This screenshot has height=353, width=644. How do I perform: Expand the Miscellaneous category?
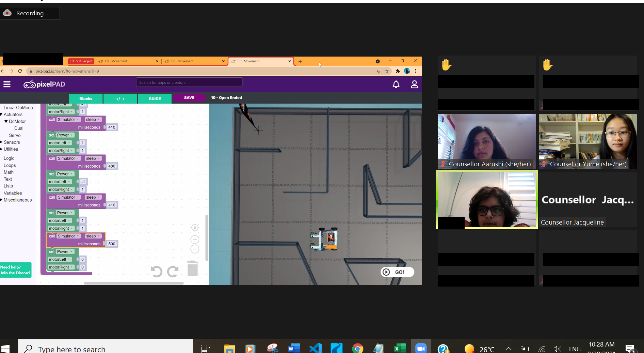[x=1, y=200]
